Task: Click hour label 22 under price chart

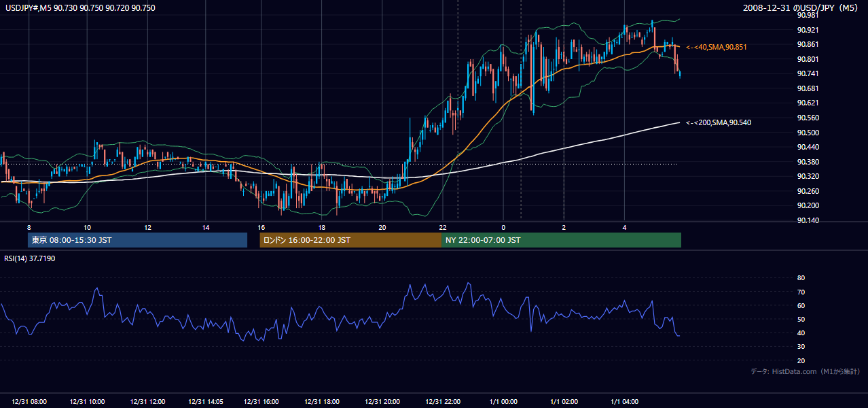Action: (443, 227)
